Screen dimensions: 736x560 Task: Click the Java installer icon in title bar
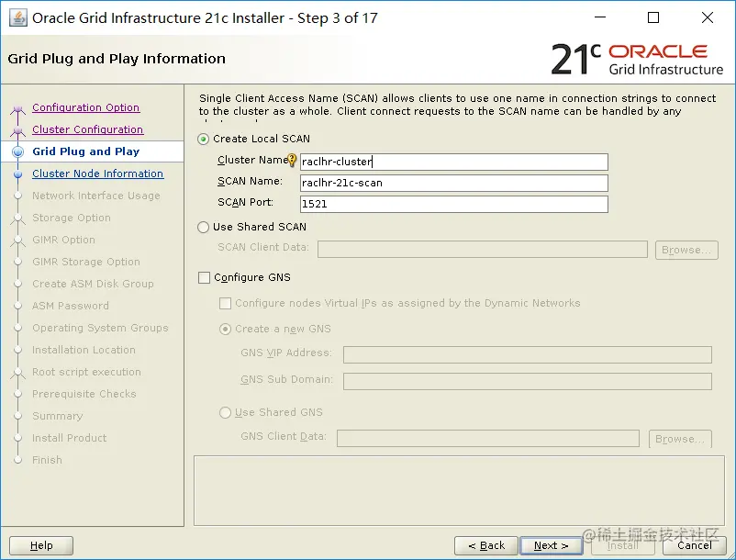17,18
